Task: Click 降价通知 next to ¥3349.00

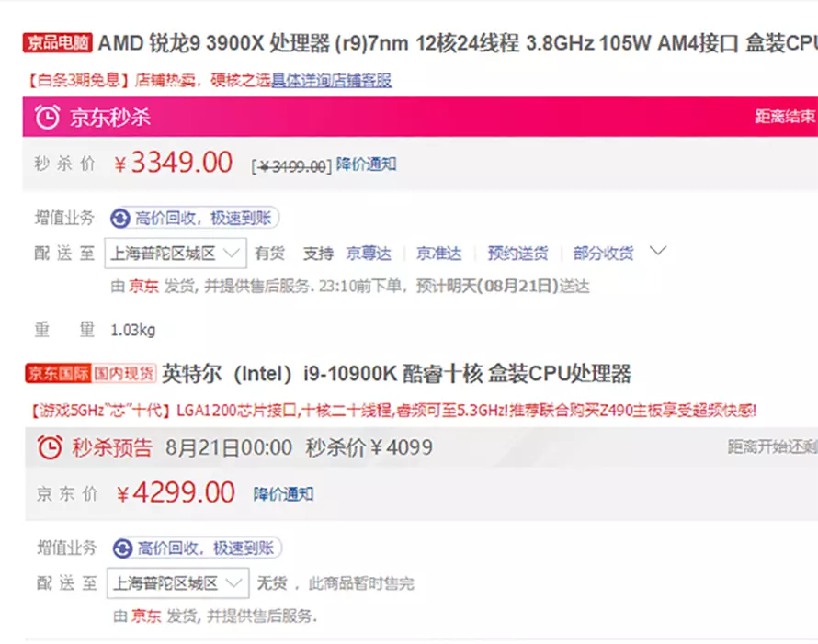Action: [x=366, y=164]
